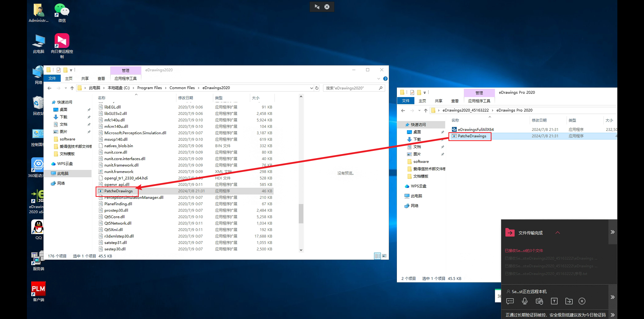Toggle the microphone in Sunlogin panel
Viewport: 644px width, 319px height.
pos(525,301)
